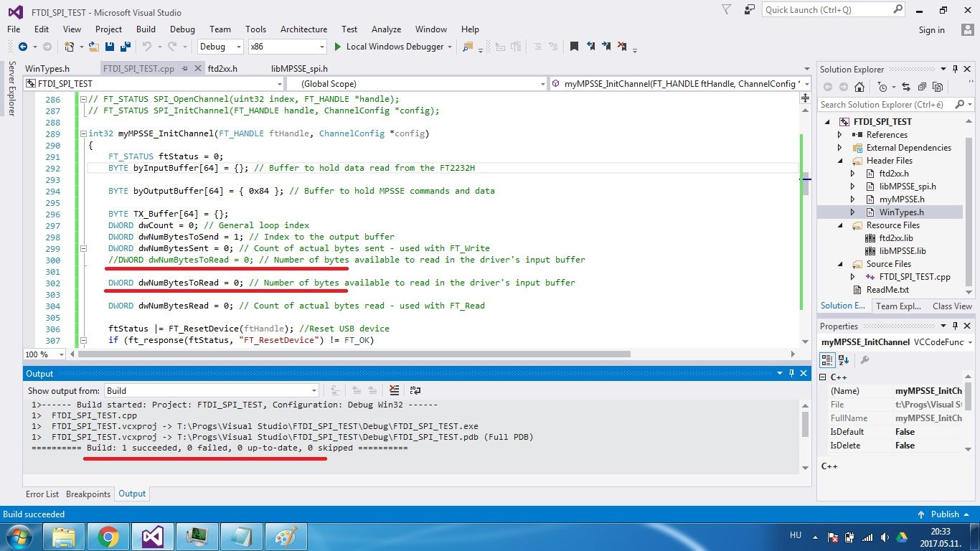Open the Analyze menu
Screen dimensions: 980x551
[x=386, y=29]
